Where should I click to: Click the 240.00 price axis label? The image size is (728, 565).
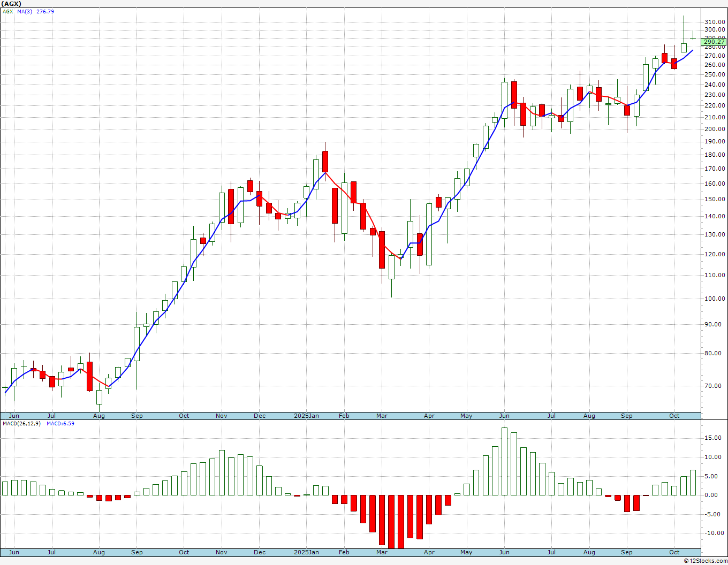[x=715, y=85]
